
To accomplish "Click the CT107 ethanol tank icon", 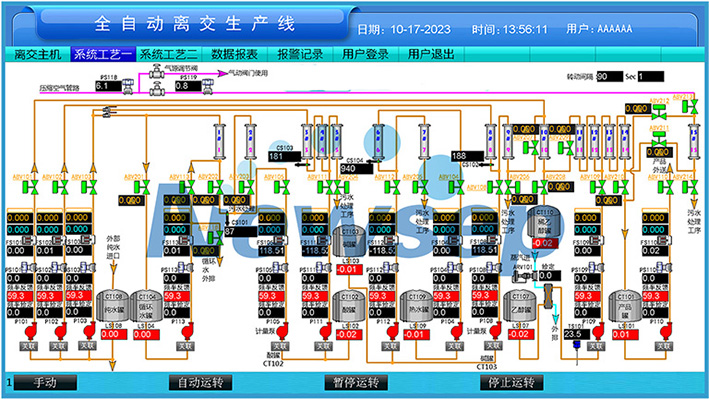I will pos(520,306).
